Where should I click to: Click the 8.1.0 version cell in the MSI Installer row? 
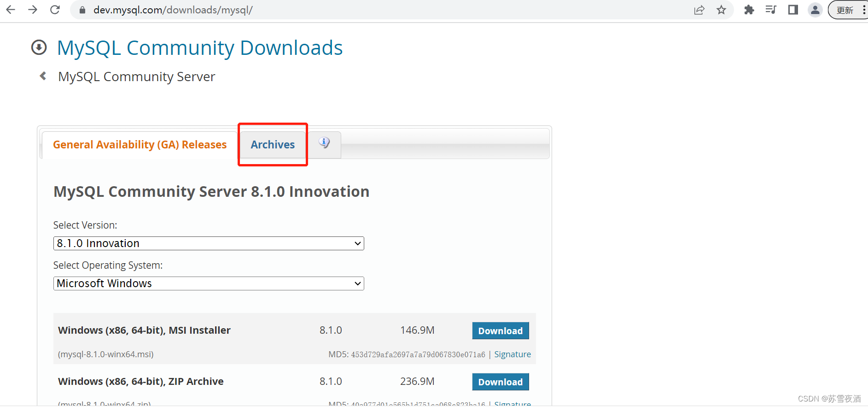(331, 330)
